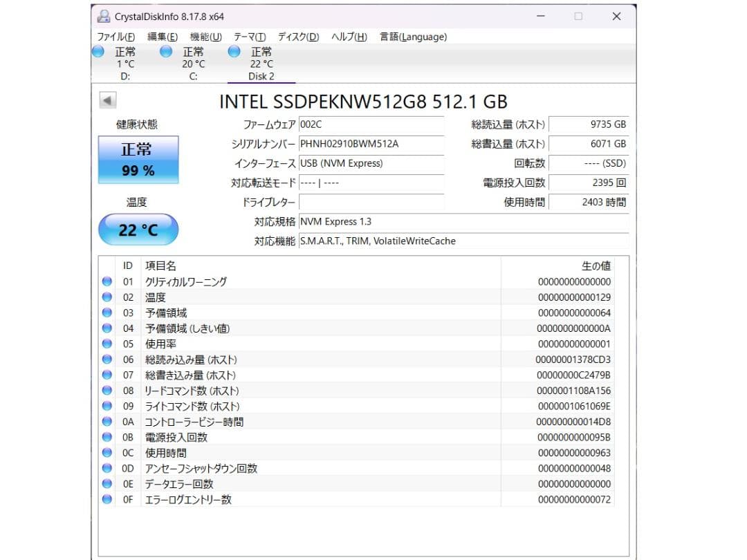Viewport: 747px width, 560px height.
Task: Select the D: drive status icon
Action: (98, 51)
